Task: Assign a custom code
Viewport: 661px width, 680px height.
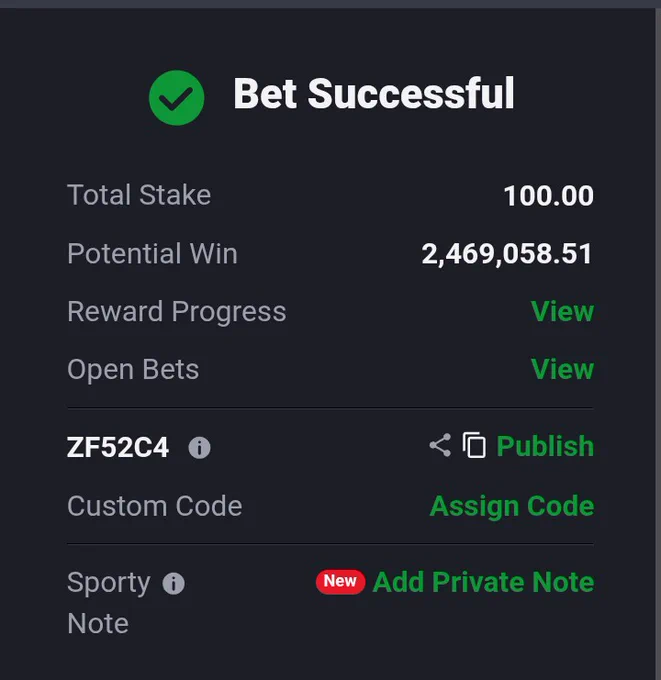Action: click(x=512, y=506)
